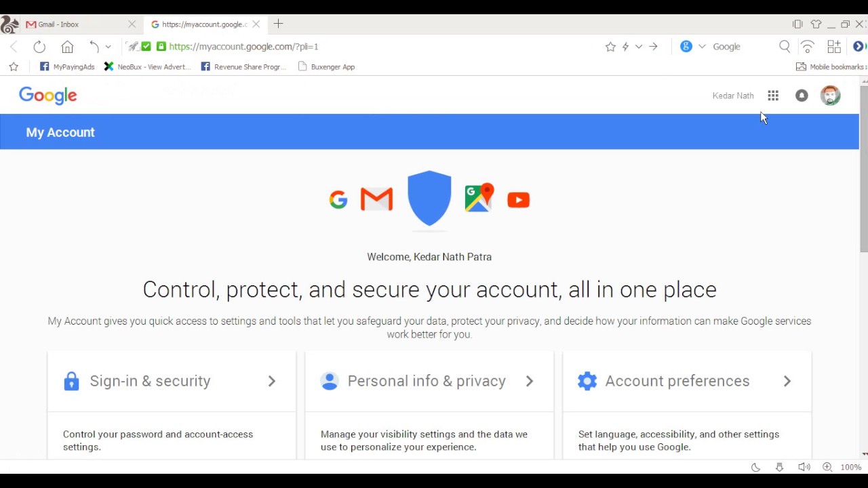Open Google account notifications bell
Viewport: 868px width, 488px height.
click(x=802, y=96)
